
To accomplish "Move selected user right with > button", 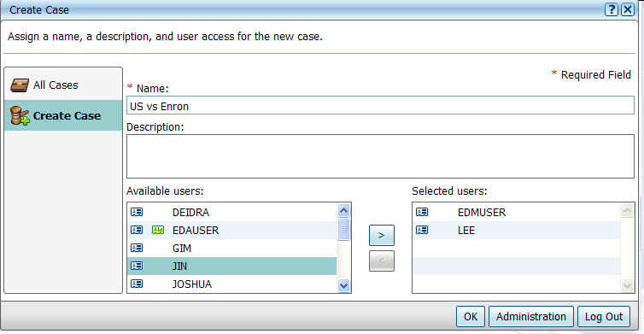I will point(382,236).
